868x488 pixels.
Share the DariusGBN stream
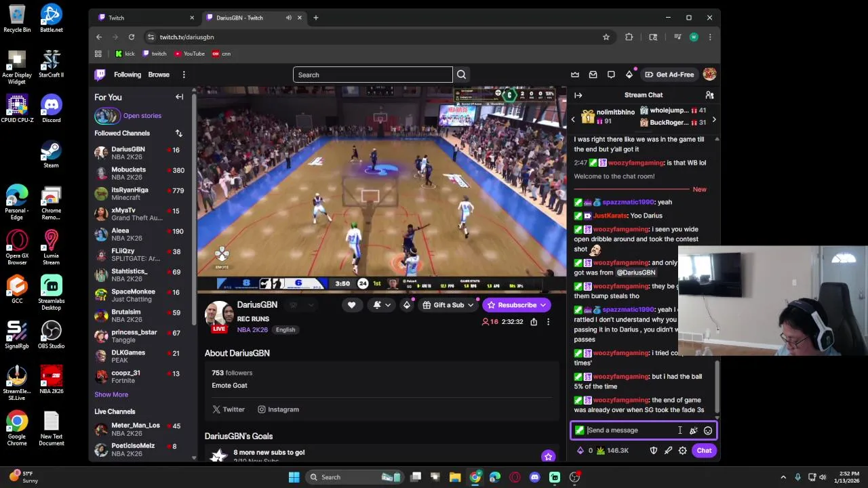pyautogui.click(x=534, y=322)
